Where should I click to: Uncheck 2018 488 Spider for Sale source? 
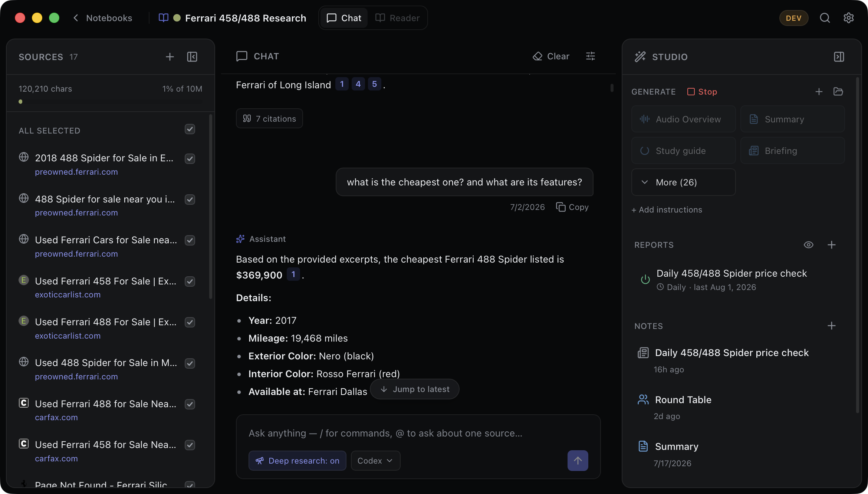click(190, 159)
